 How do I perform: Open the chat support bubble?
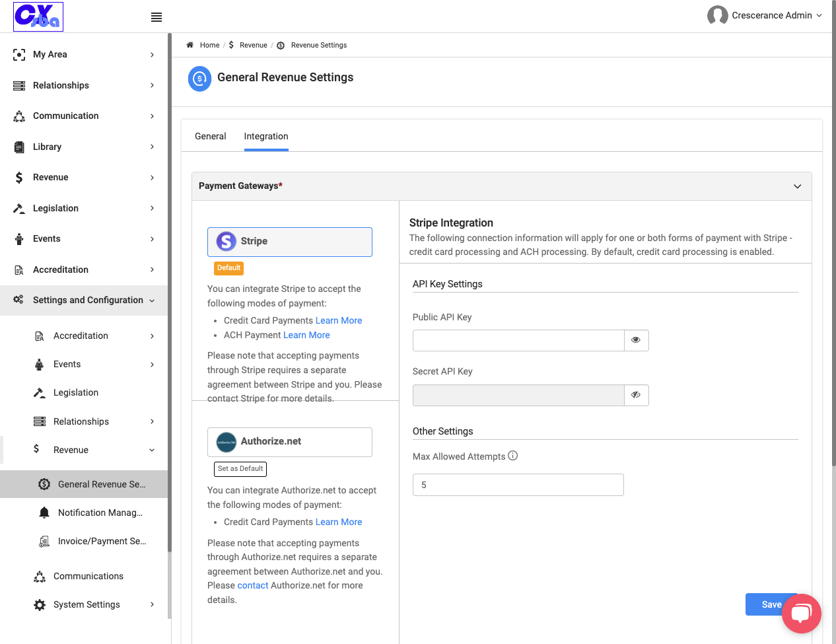coord(801,614)
